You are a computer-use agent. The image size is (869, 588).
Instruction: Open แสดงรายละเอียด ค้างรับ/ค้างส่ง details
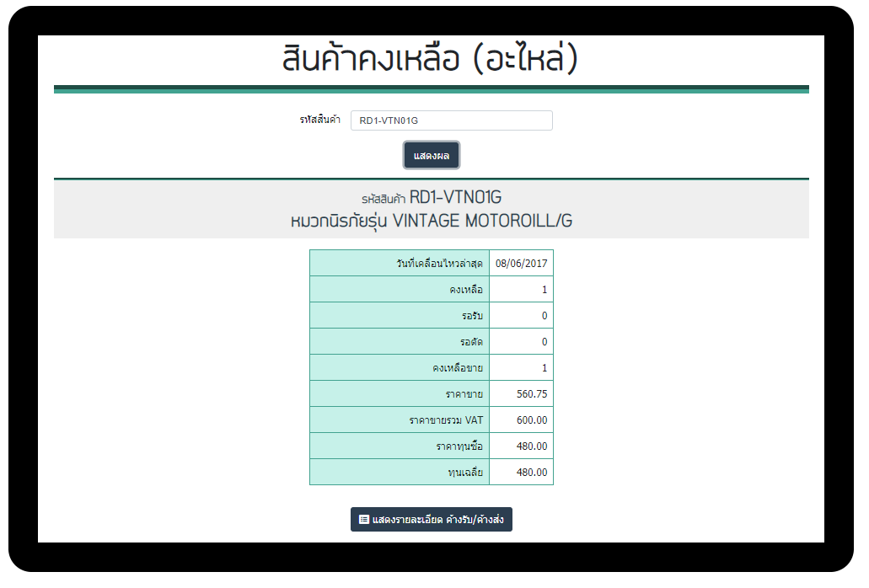pos(432,520)
